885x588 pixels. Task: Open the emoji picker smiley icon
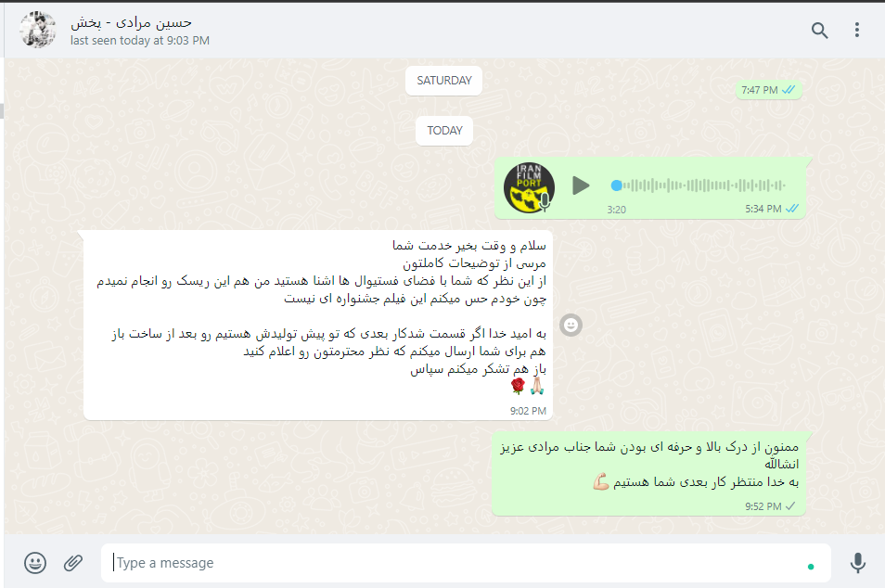pos(35,563)
